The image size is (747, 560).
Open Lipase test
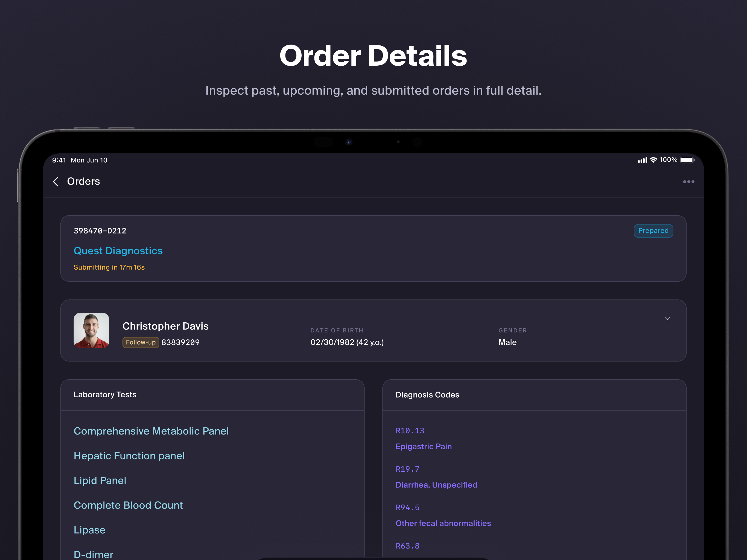coord(89,530)
